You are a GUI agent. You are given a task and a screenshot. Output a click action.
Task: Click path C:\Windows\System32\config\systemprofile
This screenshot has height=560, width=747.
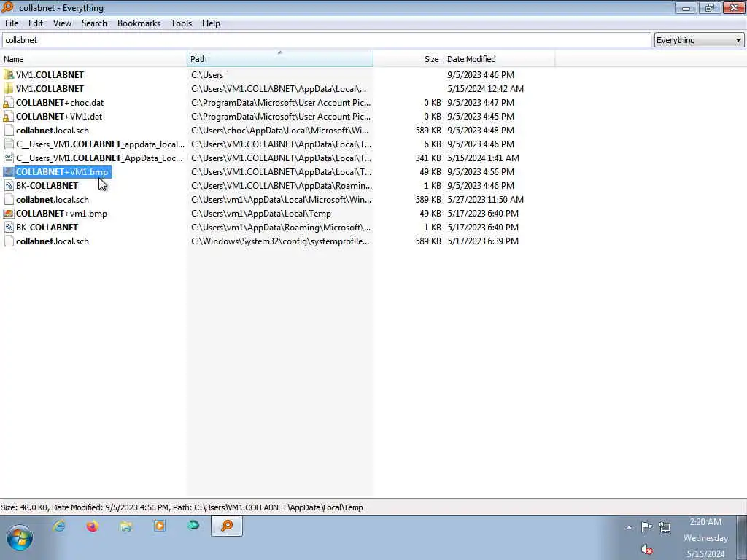click(x=280, y=241)
